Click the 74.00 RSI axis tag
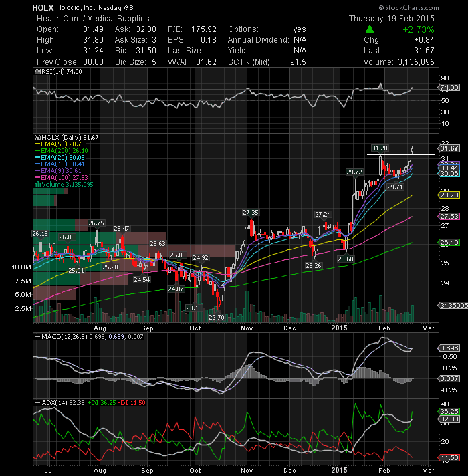This screenshot has width=468, height=476. click(x=449, y=88)
